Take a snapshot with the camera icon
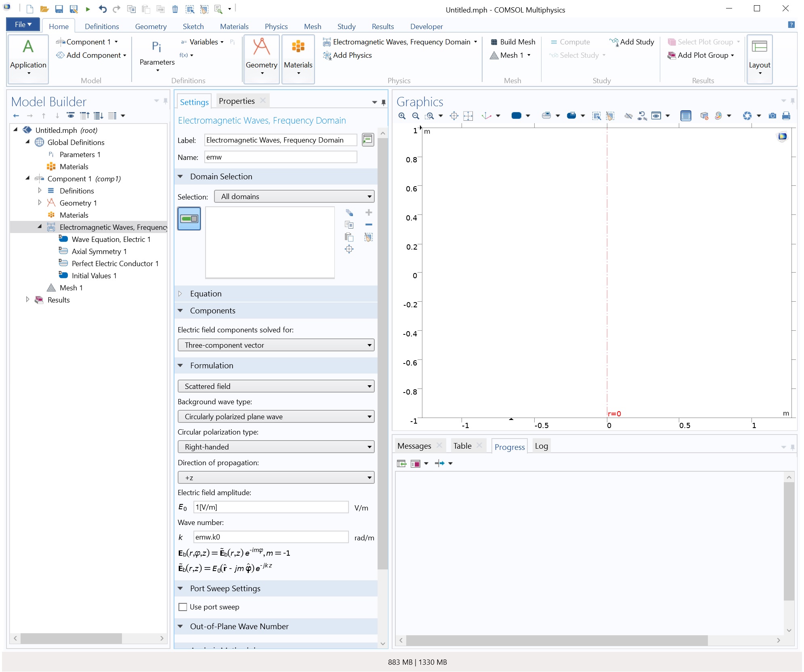The image size is (804, 672). (x=772, y=116)
